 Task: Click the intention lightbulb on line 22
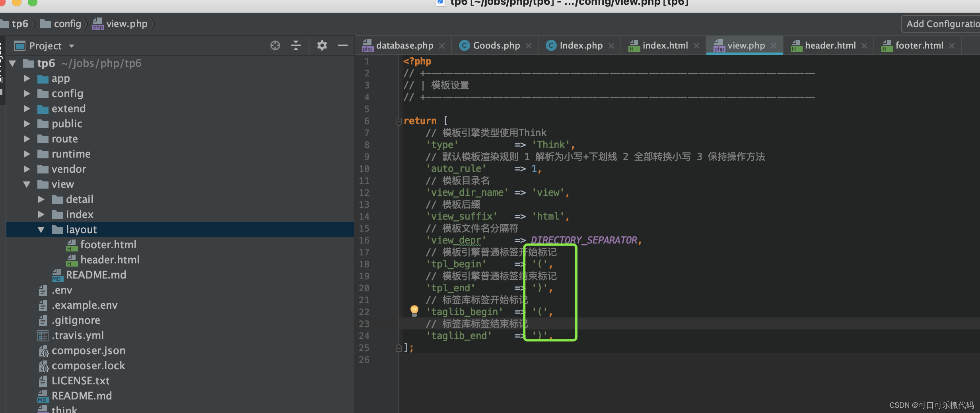coord(414,311)
